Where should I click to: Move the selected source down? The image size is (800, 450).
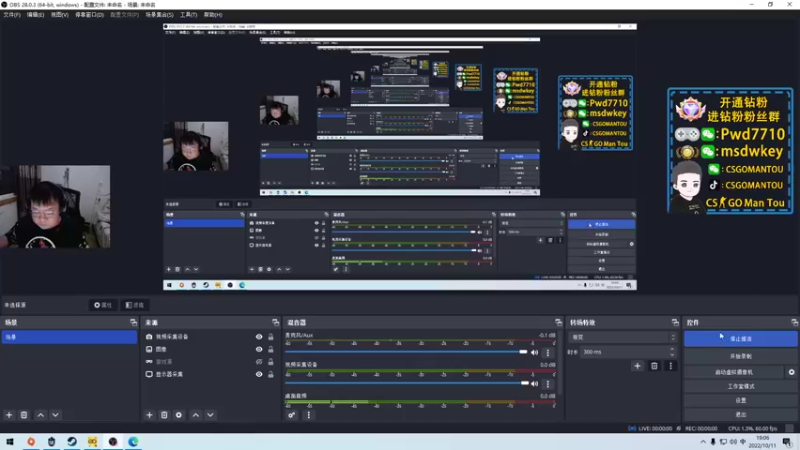coord(210,415)
